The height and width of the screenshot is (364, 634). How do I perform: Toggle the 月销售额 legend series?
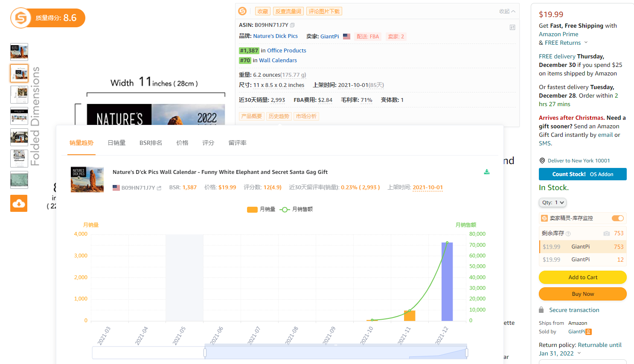pyautogui.click(x=297, y=209)
